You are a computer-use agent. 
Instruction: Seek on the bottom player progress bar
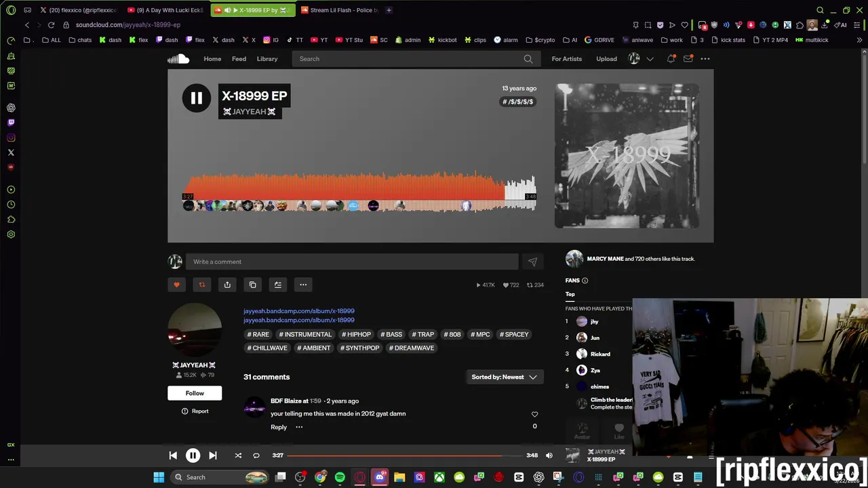(405, 455)
